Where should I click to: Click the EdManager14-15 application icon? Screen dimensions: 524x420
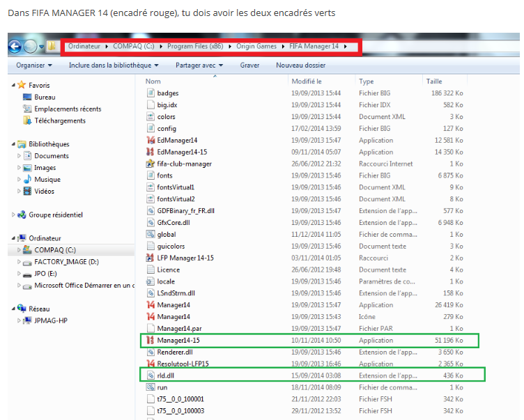tap(151, 152)
